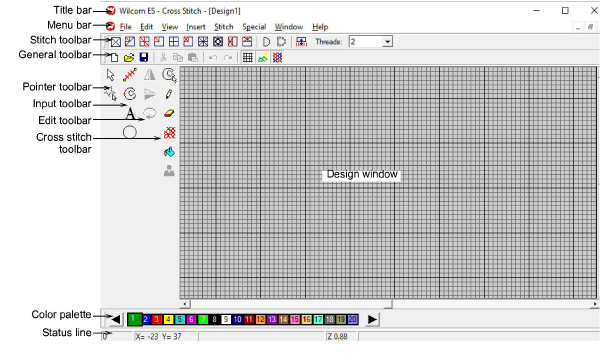This screenshot has width=600, height=362.
Task: Toggle the red-blue cross stitches display icon
Action: [277, 57]
